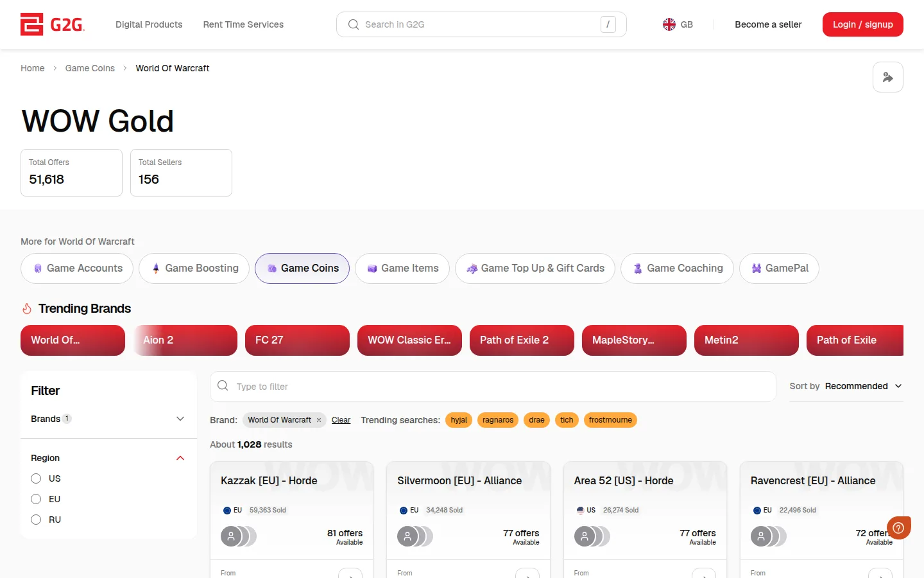Image resolution: width=924 pixels, height=578 pixels.
Task: Open the Rent Time Services menu
Action: coord(243,24)
